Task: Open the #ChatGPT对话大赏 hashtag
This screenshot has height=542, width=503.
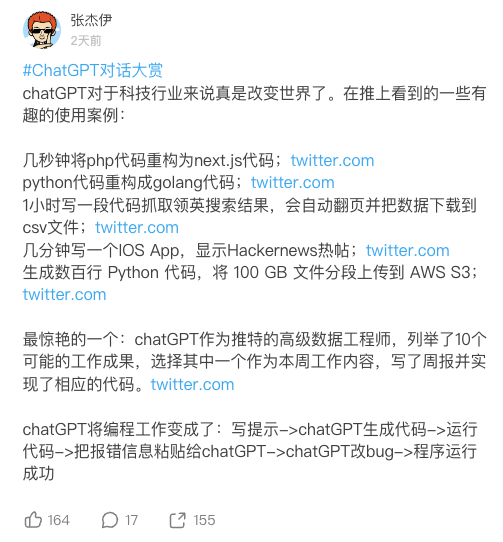Action: (92, 70)
